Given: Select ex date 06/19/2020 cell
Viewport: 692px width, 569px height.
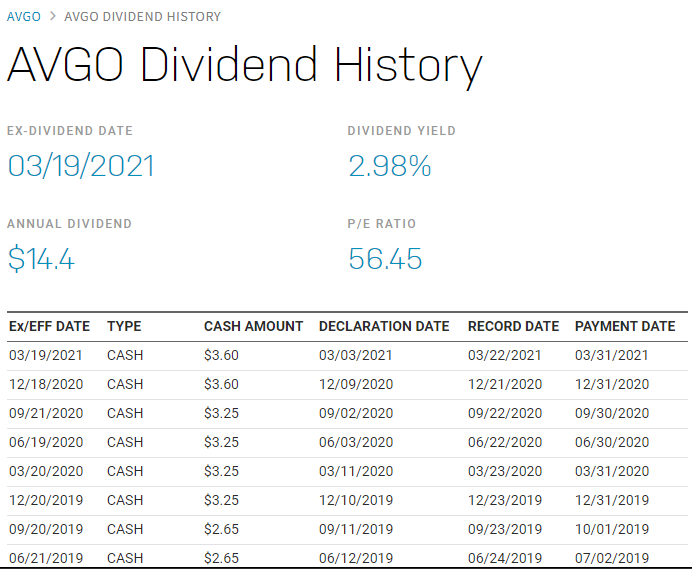Looking at the screenshot, I should [x=46, y=442].
